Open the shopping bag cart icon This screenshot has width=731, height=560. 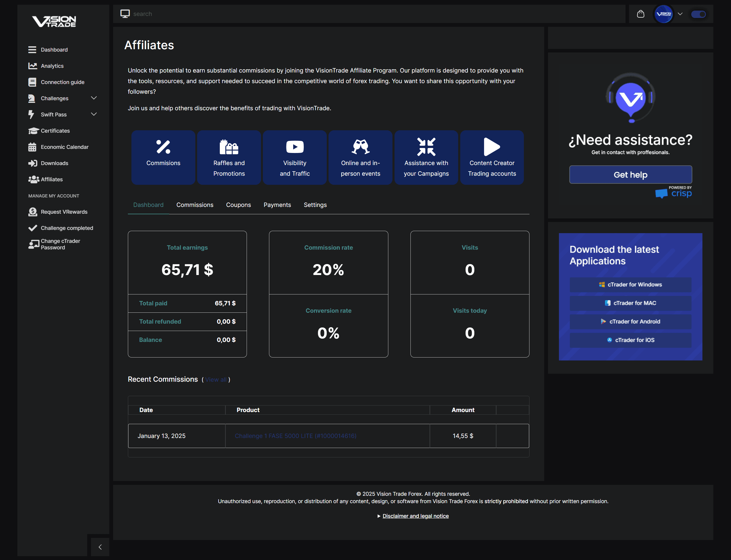(640, 14)
